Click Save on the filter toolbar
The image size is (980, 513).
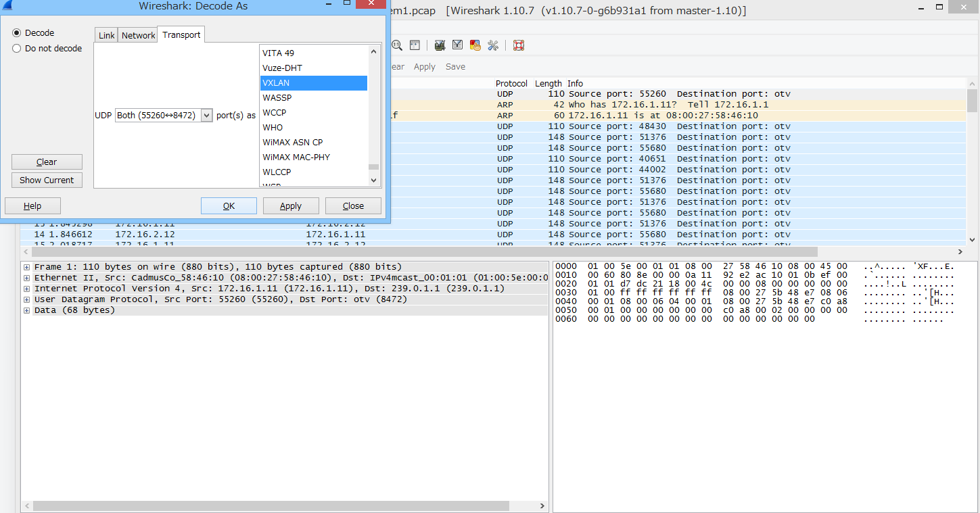coord(455,66)
